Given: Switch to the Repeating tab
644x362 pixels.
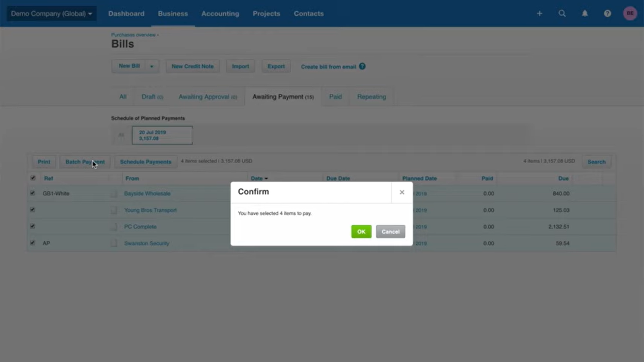Looking at the screenshot, I should 372,97.
